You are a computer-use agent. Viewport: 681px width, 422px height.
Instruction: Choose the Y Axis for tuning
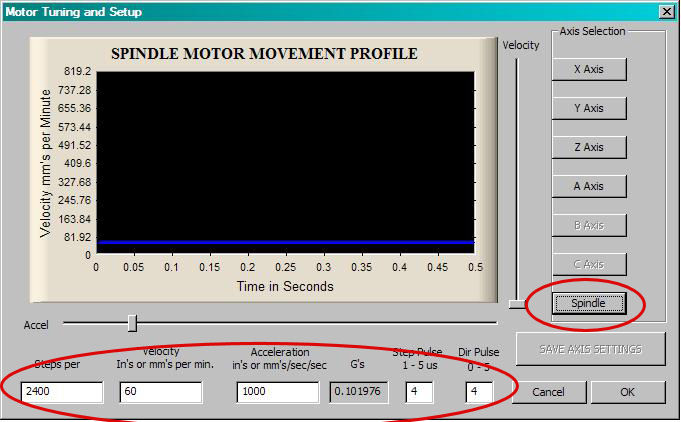[x=589, y=108]
